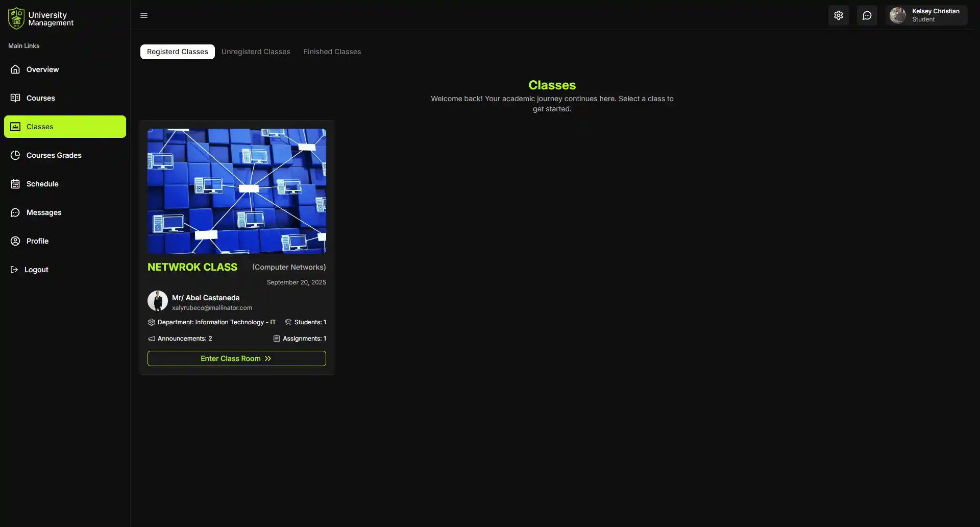Viewport: 980px width, 527px height.
Task: Click the chat icon beside the settings gear
Action: [866, 15]
